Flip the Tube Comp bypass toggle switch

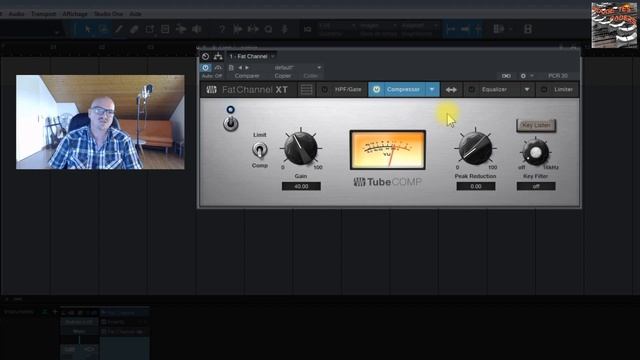click(231, 123)
